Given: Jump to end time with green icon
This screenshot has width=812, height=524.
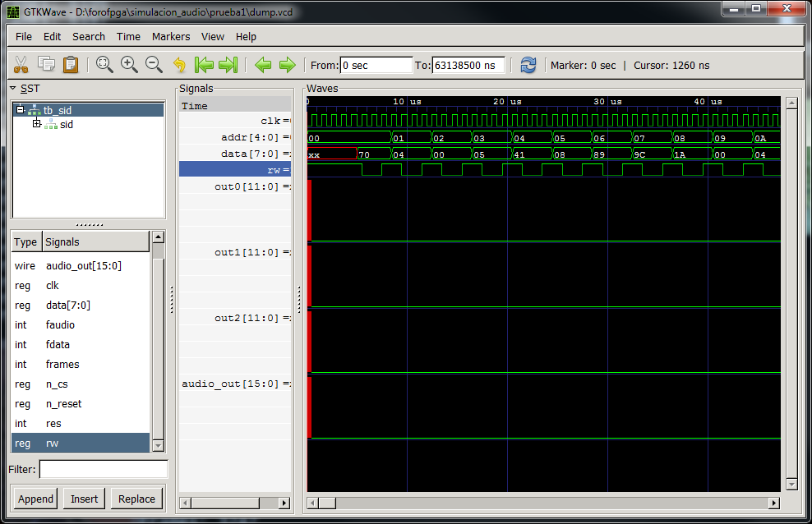Looking at the screenshot, I should (x=228, y=65).
